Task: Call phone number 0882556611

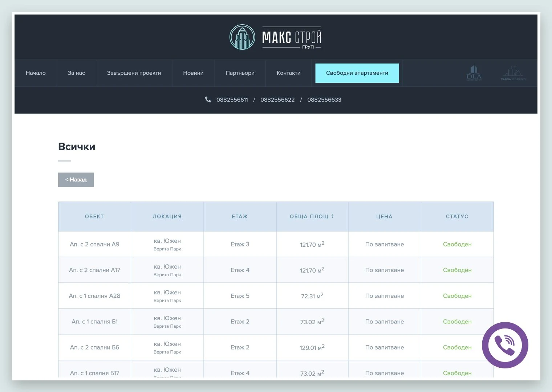Action: pyautogui.click(x=232, y=100)
